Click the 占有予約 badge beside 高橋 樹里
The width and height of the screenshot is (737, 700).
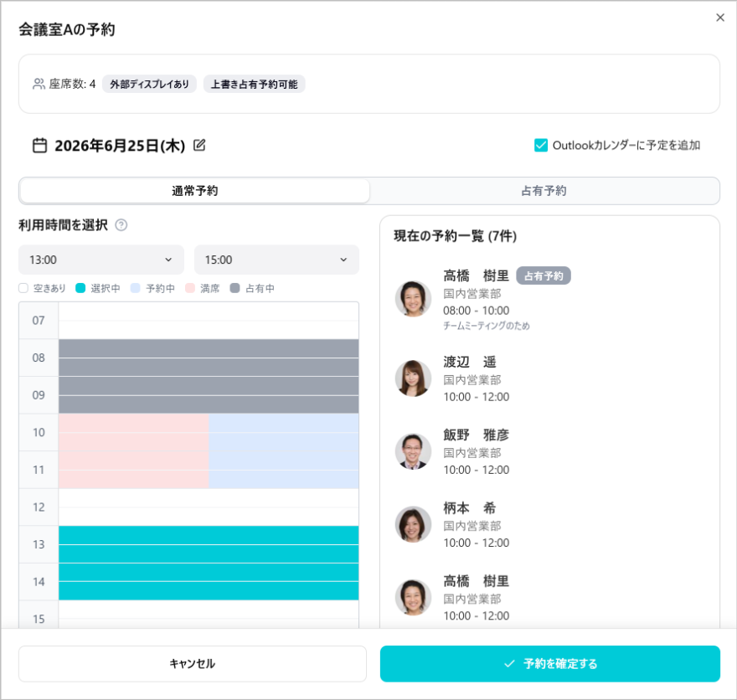544,275
